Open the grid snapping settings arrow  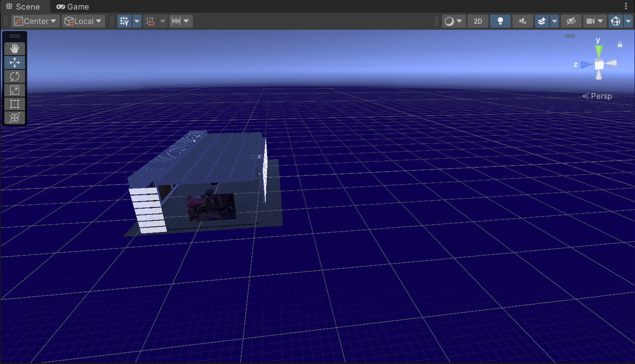click(x=163, y=21)
